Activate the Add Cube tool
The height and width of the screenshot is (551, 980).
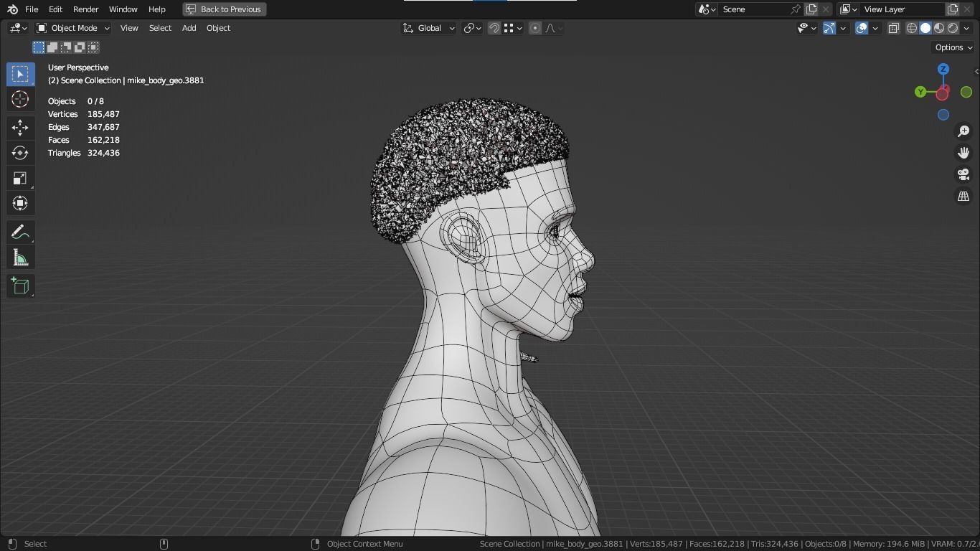[x=20, y=286]
